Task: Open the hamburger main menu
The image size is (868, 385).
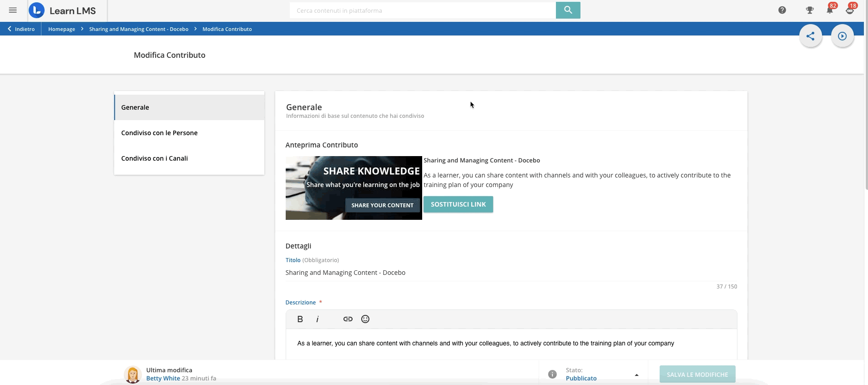Action: (13, 10)
